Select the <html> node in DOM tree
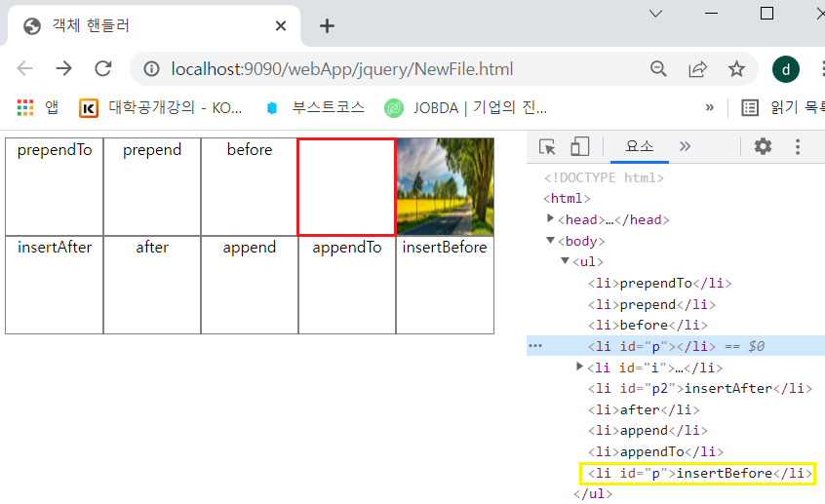The width and height of the screenshot is (825, 504). click(567, 198)
